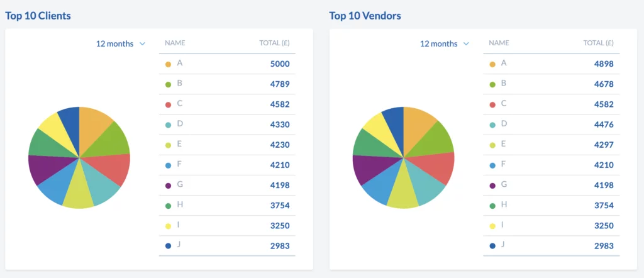Click the chevron arrow beside Clients 12 months
Image resolution: width=644 pixels, height=278 pixels.
tap(143, 43)
